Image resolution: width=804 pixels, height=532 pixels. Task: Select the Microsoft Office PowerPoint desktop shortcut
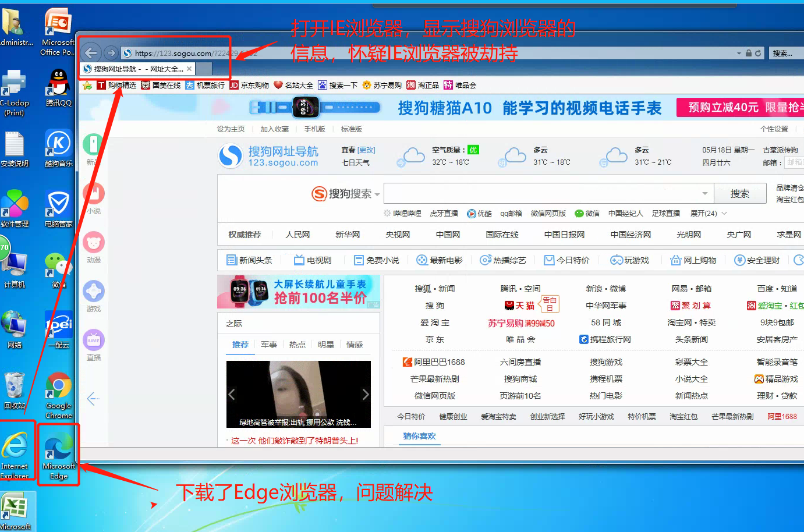coord(58,32)
